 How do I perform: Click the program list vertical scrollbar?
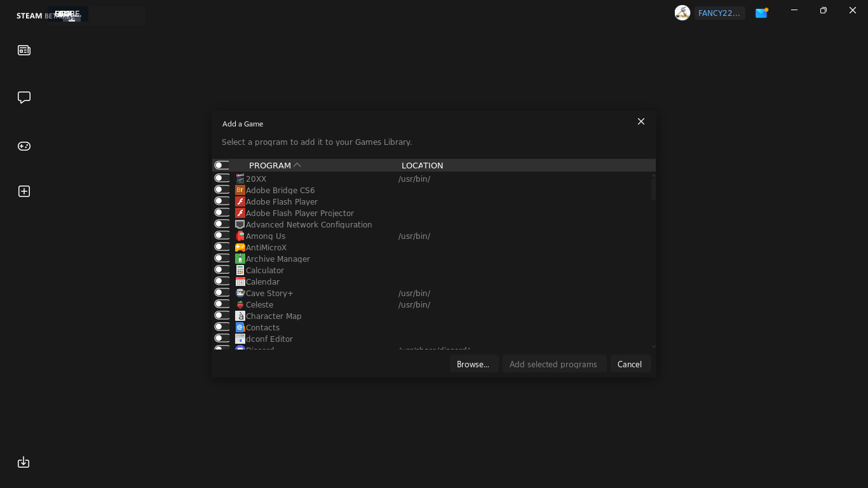653,189
